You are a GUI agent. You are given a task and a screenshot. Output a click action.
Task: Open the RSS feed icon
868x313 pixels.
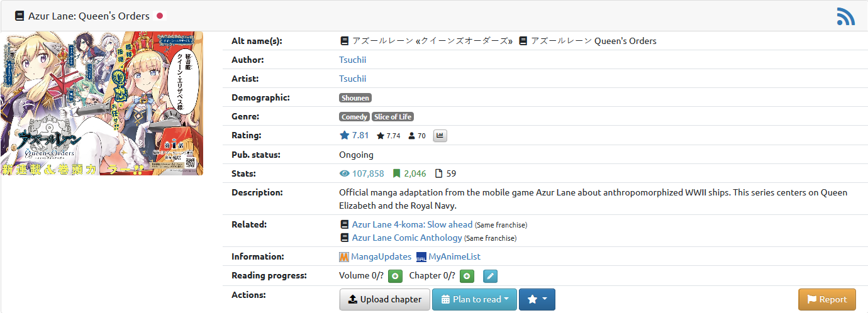pyautogui.click(x=846, y=16)
